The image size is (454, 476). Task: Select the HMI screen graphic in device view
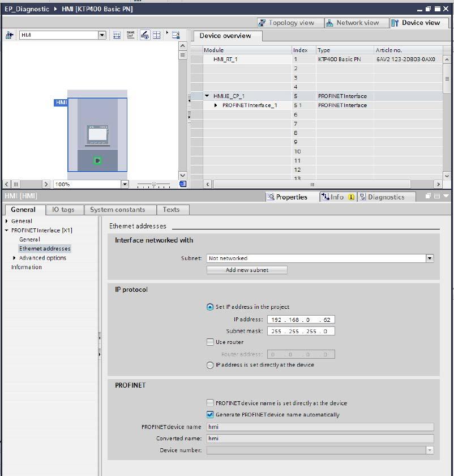click(x=97, y=135)
